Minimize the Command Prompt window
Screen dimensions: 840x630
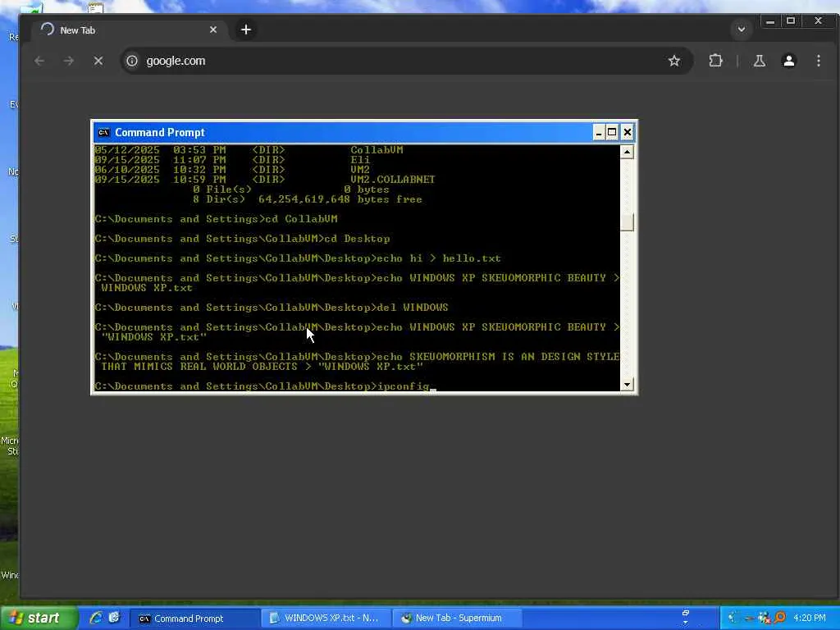coord(599,132)
